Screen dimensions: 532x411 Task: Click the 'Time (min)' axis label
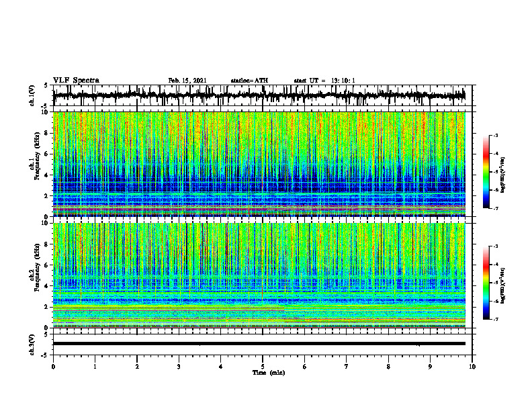click(269, 373)
